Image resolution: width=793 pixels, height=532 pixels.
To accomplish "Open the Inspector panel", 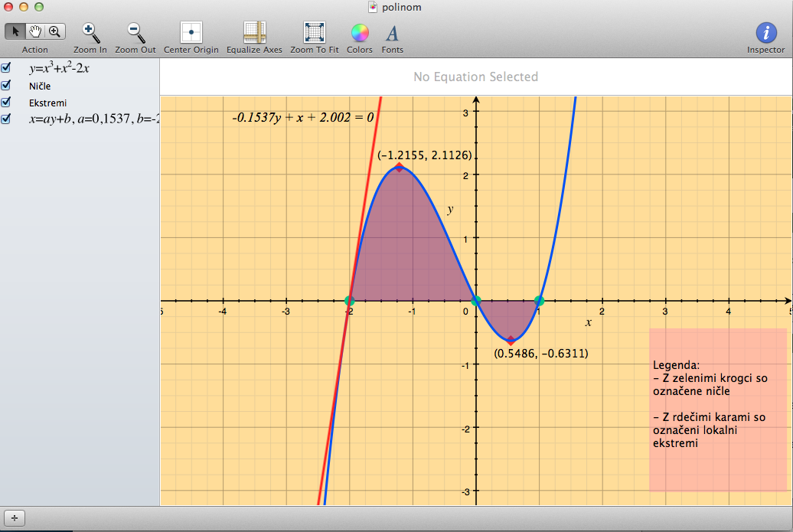I will (x=765, y=32).
